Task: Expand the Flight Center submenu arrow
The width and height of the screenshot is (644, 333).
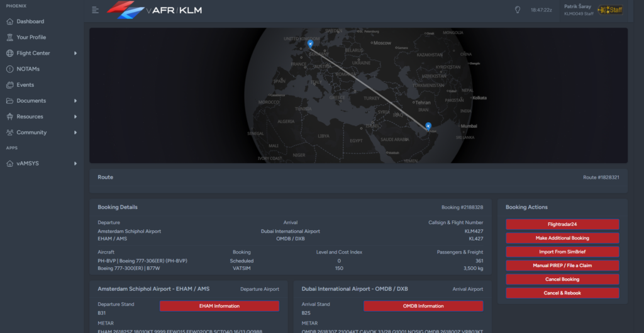Action: click(75, 53)
